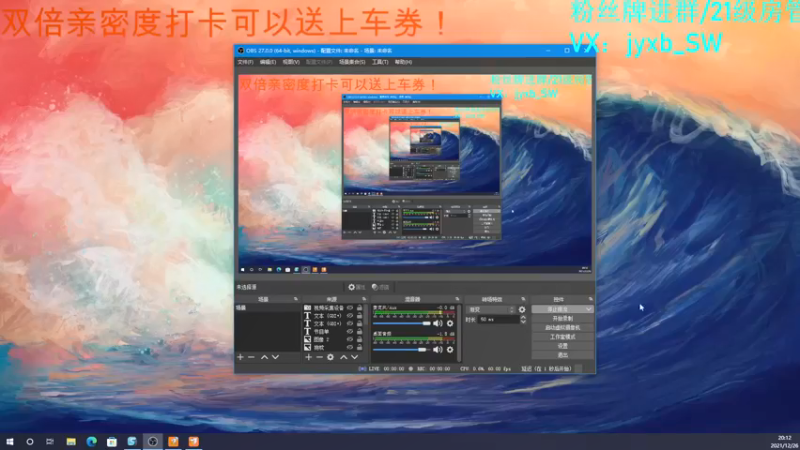Screen dimensions: 800x450
Task: Move the scene up in Scenes panel
Action: (264, 357)
